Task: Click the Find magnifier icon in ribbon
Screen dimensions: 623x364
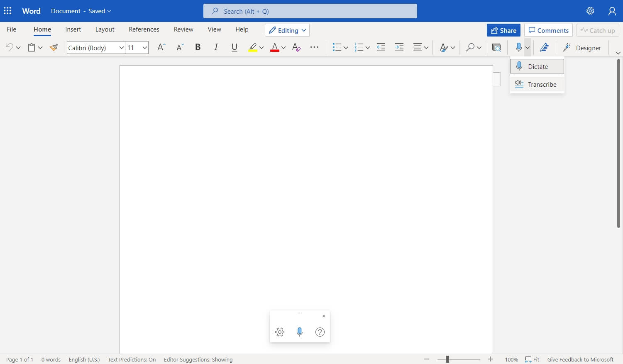Action: tap(470, 47)
